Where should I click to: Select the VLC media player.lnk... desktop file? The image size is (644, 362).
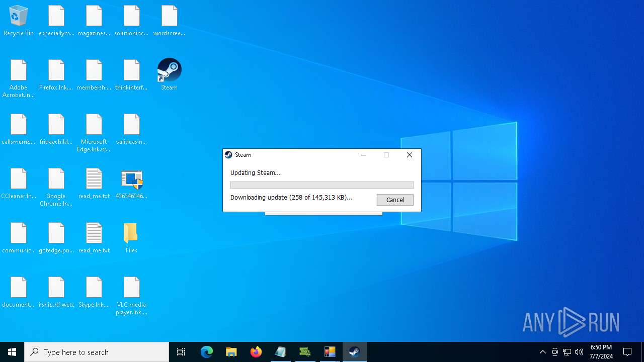tap(131, 296)
